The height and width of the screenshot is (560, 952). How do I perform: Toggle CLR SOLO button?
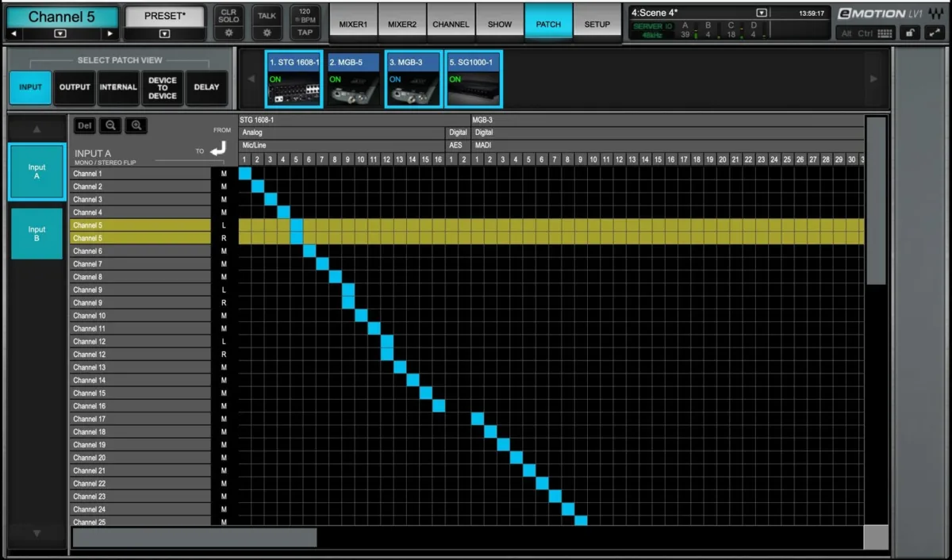click(x=228, y=16)
